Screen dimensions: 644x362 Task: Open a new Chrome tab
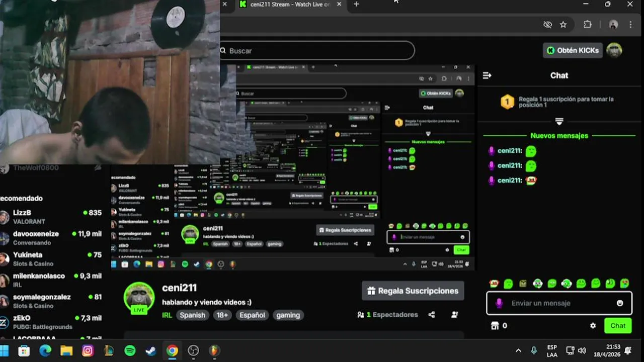(x=356, y=4)
